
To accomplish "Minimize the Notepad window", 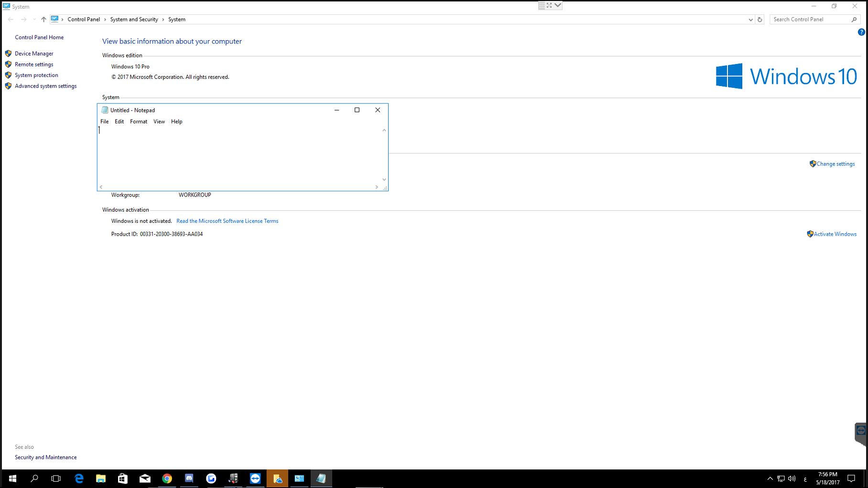I will click(336, 110).
